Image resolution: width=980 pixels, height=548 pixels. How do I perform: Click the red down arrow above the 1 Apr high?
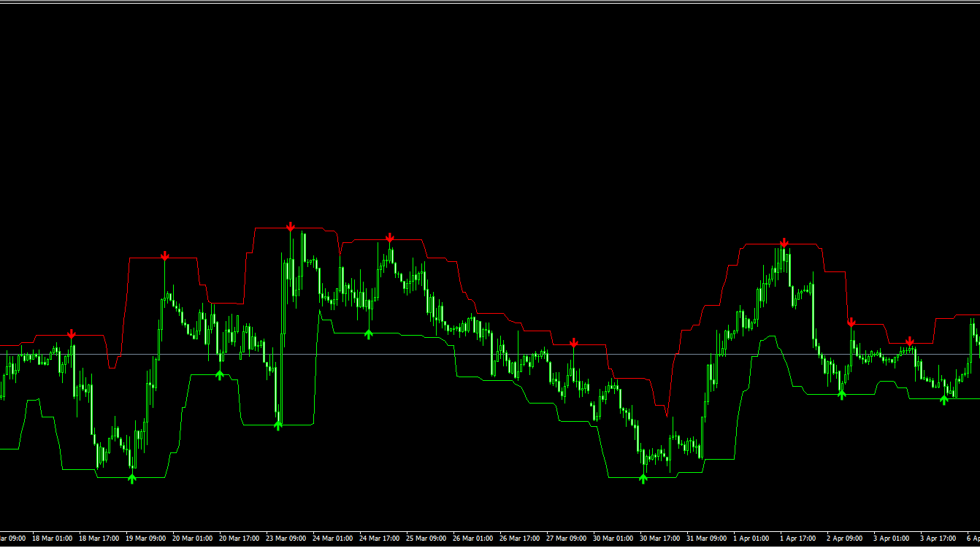click(784, 242)
